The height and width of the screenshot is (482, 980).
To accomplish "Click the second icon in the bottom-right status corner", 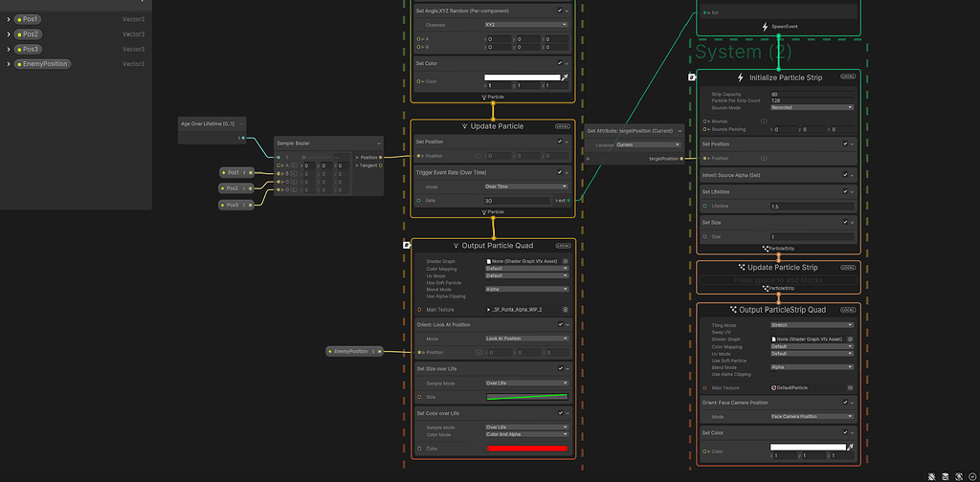I will click(945, 476).
